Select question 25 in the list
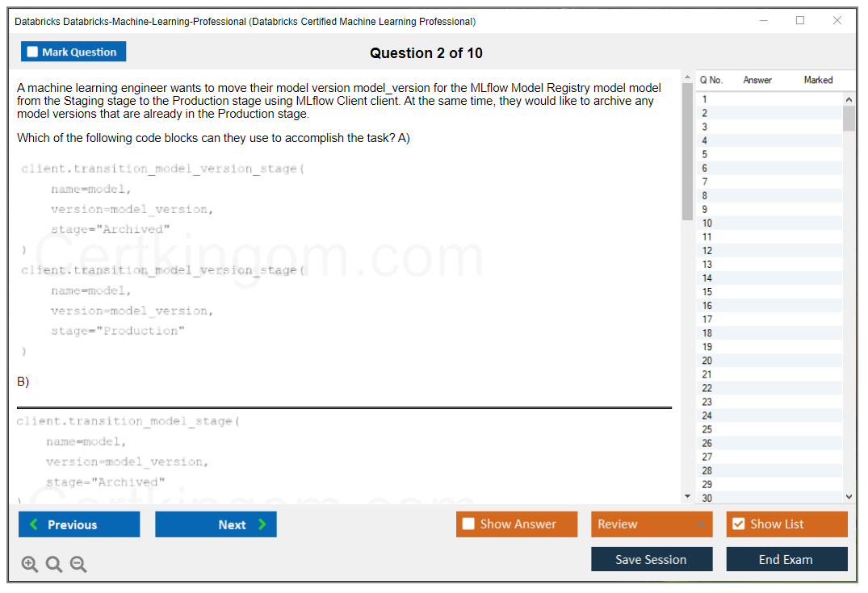868x593 pixels. (x=707, y=429)
